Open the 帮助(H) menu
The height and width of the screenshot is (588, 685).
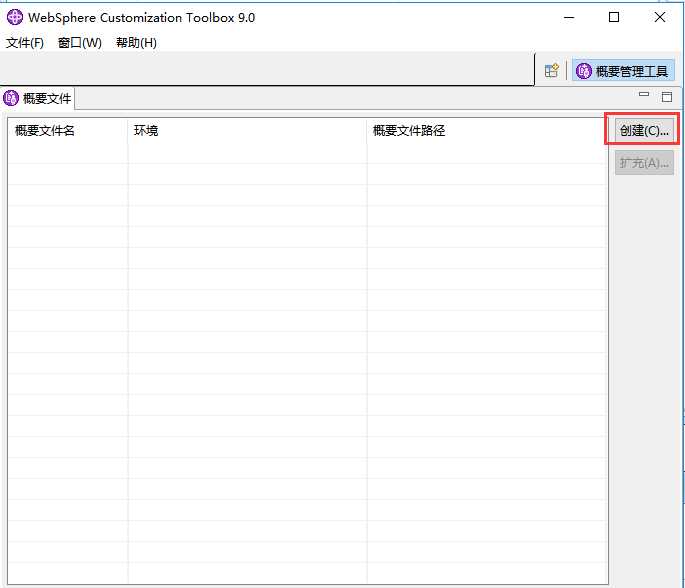coord(136,42)
